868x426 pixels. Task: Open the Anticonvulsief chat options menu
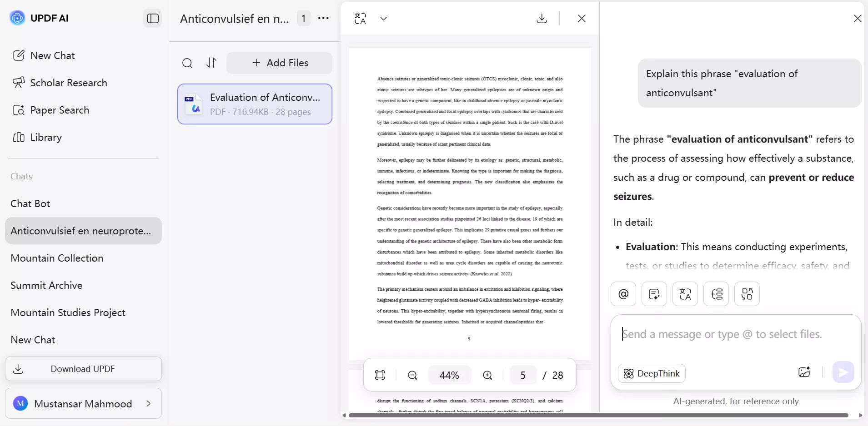click(x=323, y=18)
